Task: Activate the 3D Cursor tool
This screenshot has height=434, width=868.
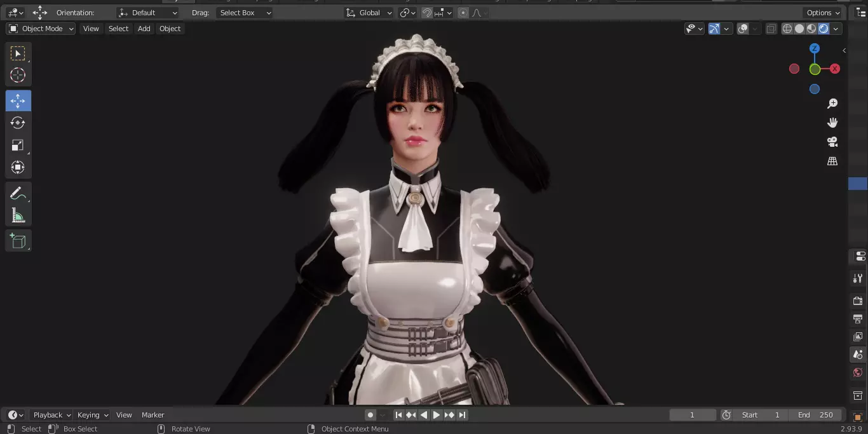Action: coord(18,75)
